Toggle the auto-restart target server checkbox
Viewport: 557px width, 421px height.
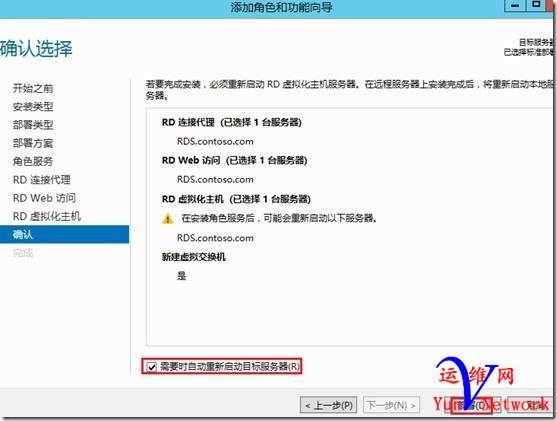click(152, 367)
